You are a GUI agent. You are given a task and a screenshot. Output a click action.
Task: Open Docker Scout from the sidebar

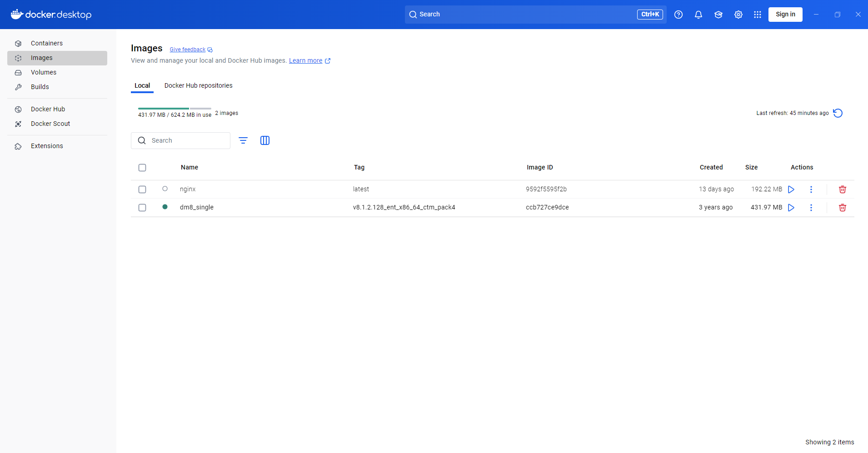coord(50,124)
